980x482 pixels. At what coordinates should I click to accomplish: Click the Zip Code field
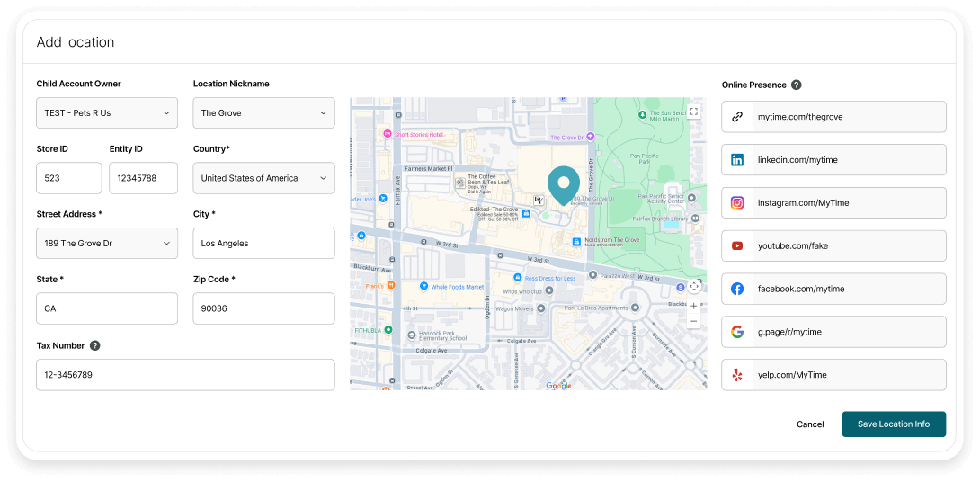(x=263, y=308)
